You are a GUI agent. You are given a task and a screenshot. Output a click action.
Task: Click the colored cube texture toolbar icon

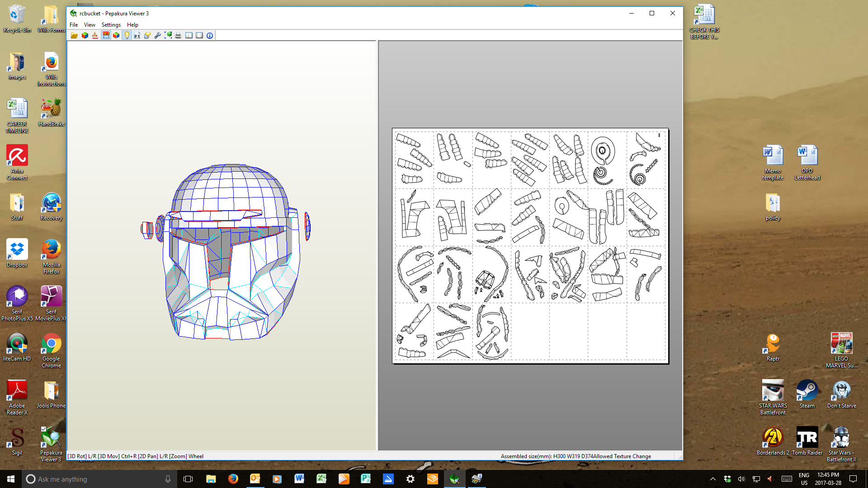(85, 35)
